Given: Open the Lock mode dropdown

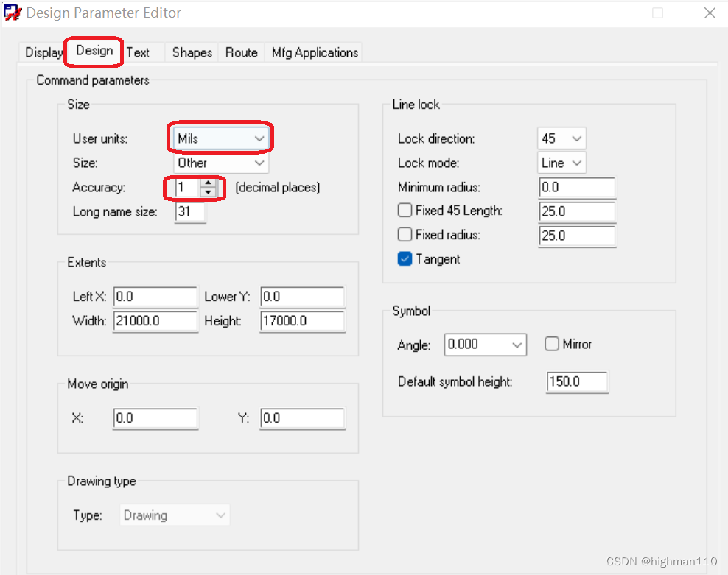Looking at the screenshot, I should point(561,163).
